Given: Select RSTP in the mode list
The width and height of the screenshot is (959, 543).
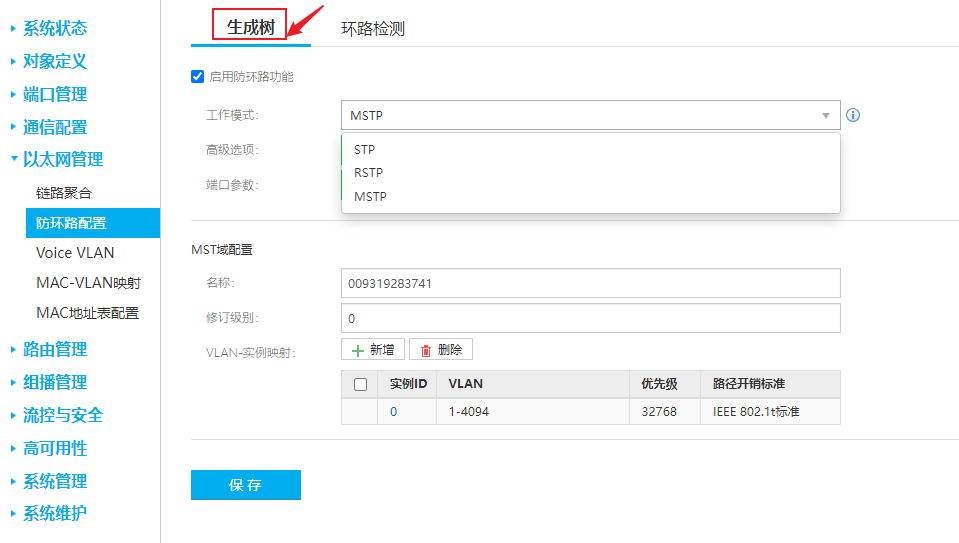Looking at the screenshot, I should point(368,173).
